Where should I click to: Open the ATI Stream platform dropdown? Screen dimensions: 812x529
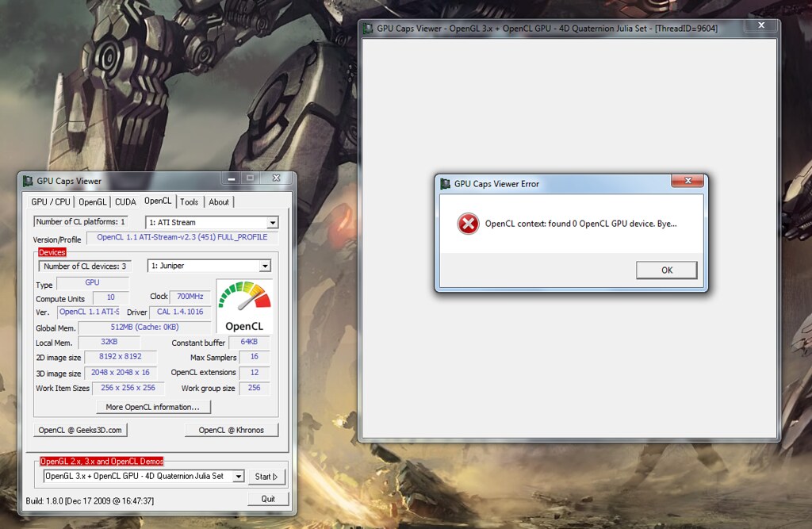pos(273,223)
